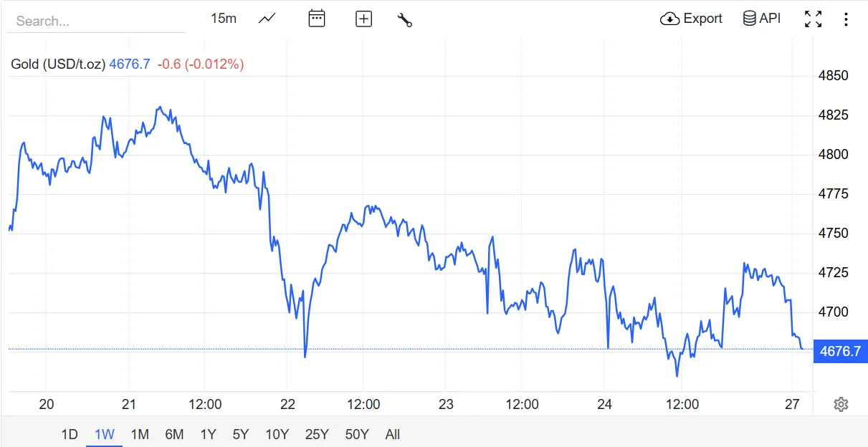
Task: Show All historical data range
Action: coord(393,434)
